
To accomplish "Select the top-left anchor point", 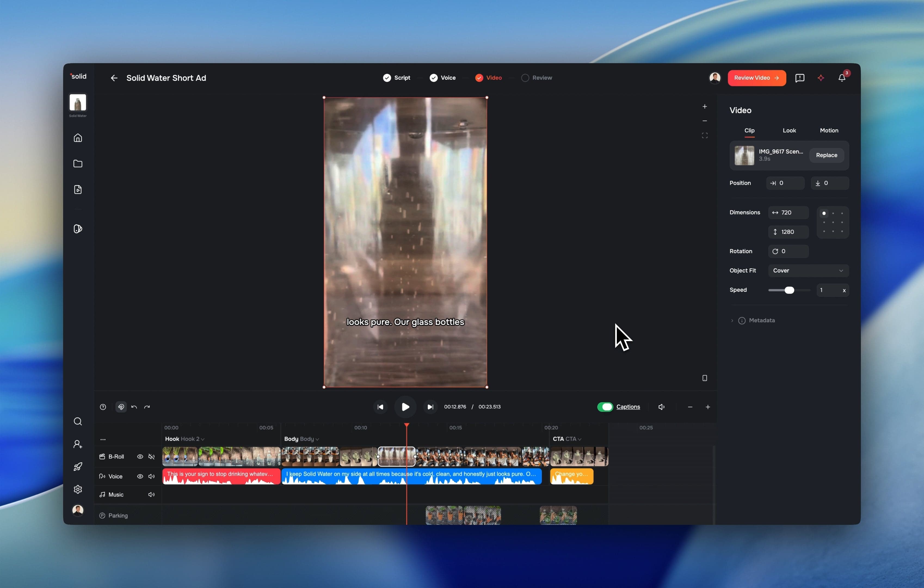I will pyautogui.click(x=824, y=213).
